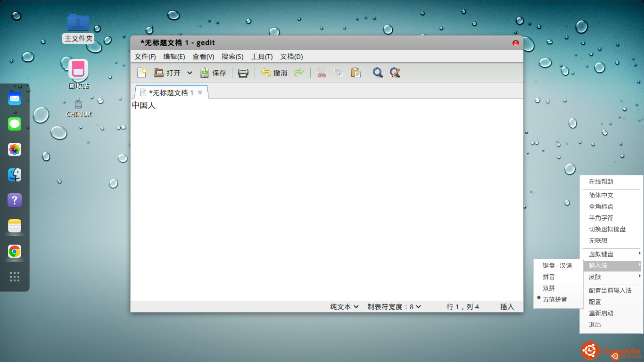Click the cut scissors icon
644x362 pixels.
tap(322, 73)
